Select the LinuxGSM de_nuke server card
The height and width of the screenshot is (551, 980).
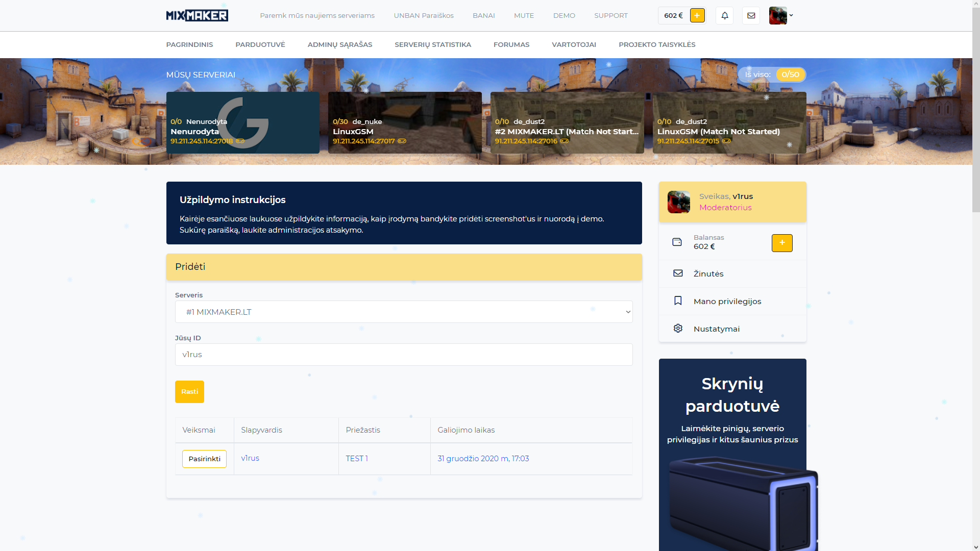405,122
